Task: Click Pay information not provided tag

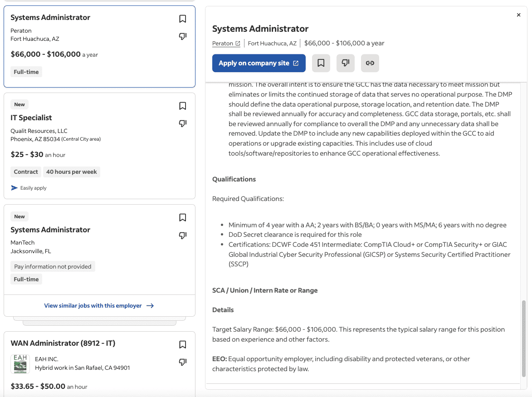Action: pyautogui.click(x=53, y=266)
